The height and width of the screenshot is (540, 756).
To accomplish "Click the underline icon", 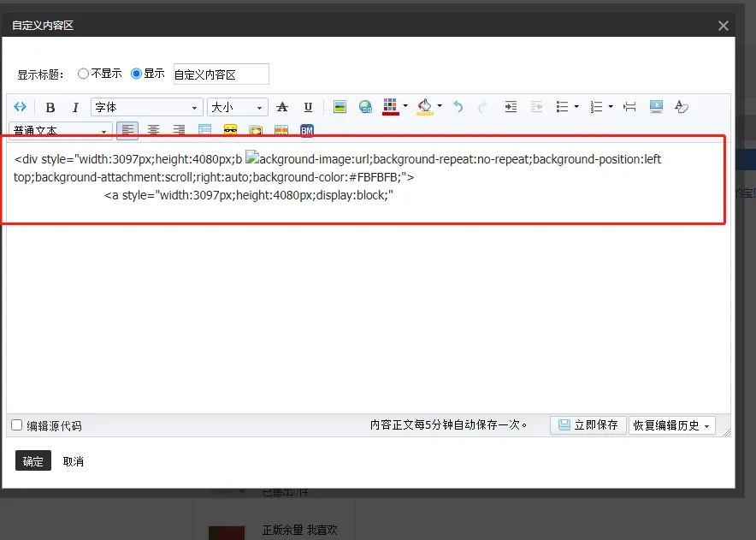I will [x=306, y=106].
